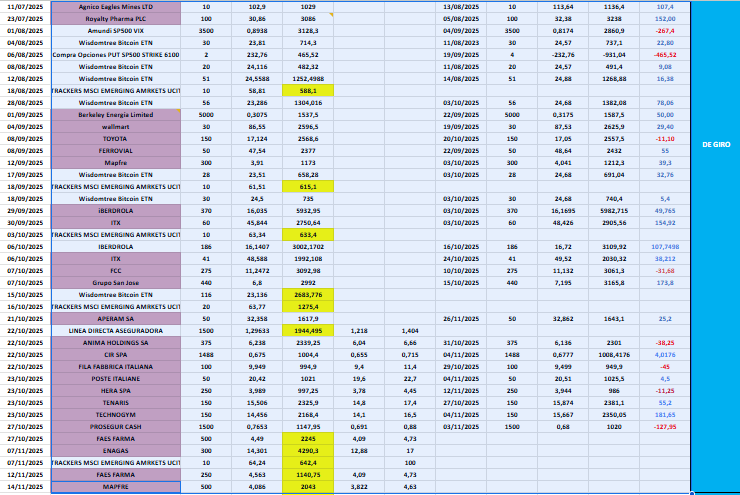Image resolution: width=740 pixels, height=495 pixels.
Task: Click the date cell 23/07/2025
Action: [x=25, y=19]
